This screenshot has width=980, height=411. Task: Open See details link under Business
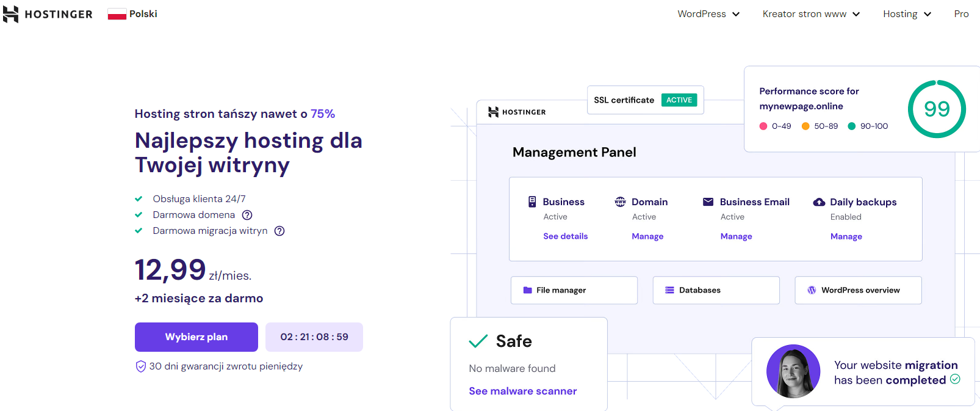click(566, 236)
